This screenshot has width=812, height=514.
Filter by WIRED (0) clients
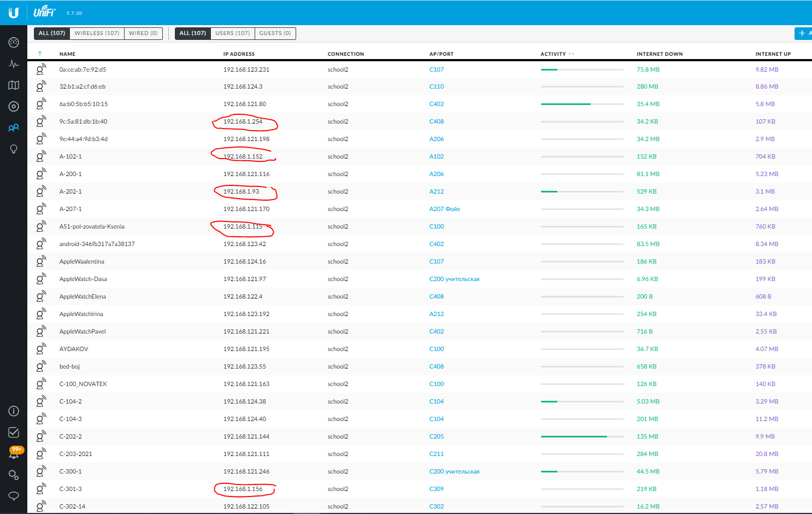[143, 33]
